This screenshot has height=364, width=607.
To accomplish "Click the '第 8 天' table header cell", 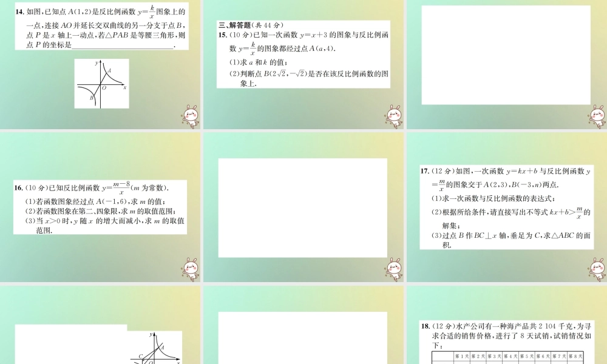I will click(575, 356).
